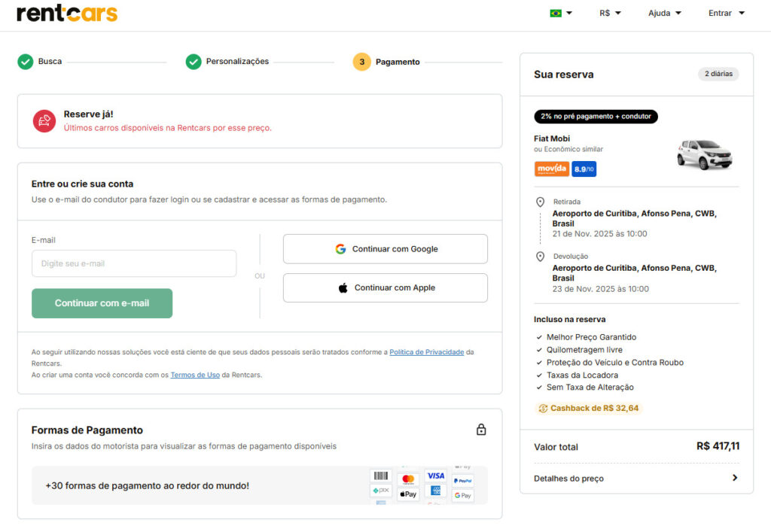Sign in with Continuar com Google
The height and width of the screenshot is (532, 771).
[385, 249]
